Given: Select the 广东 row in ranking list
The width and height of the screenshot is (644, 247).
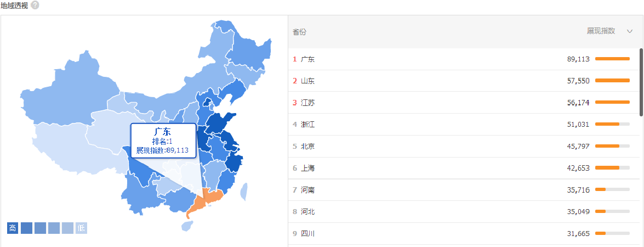Looking at the screenshot, I should click(463, 59).
